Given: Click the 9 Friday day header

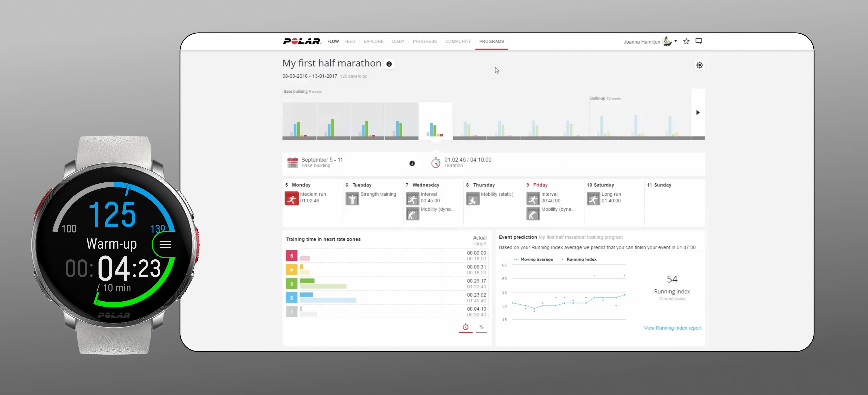Looking at the screenshot, I should click(537, 185).
